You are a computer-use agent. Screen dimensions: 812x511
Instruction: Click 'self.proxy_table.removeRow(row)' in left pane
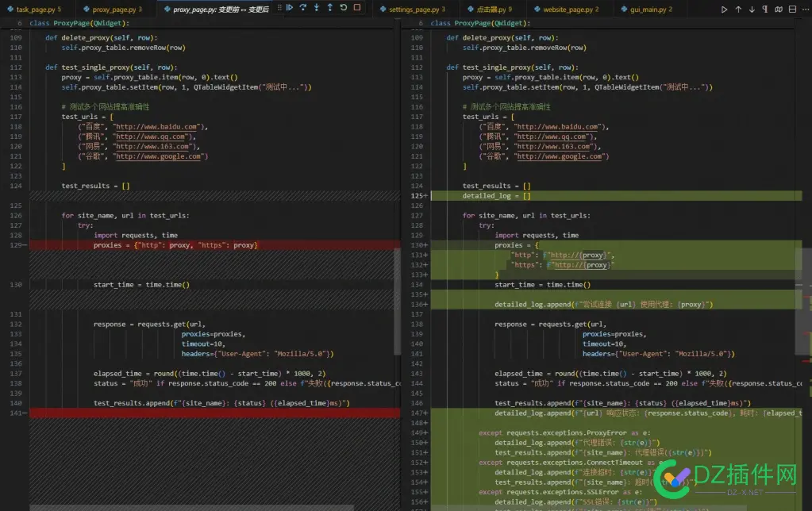[123, 48]
